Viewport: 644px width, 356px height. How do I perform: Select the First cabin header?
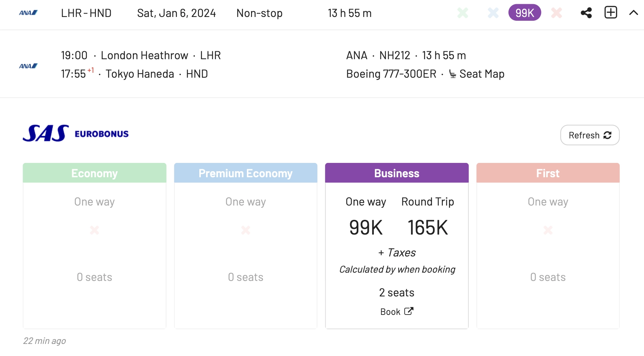pyautogui.click(x=548, y=173)
